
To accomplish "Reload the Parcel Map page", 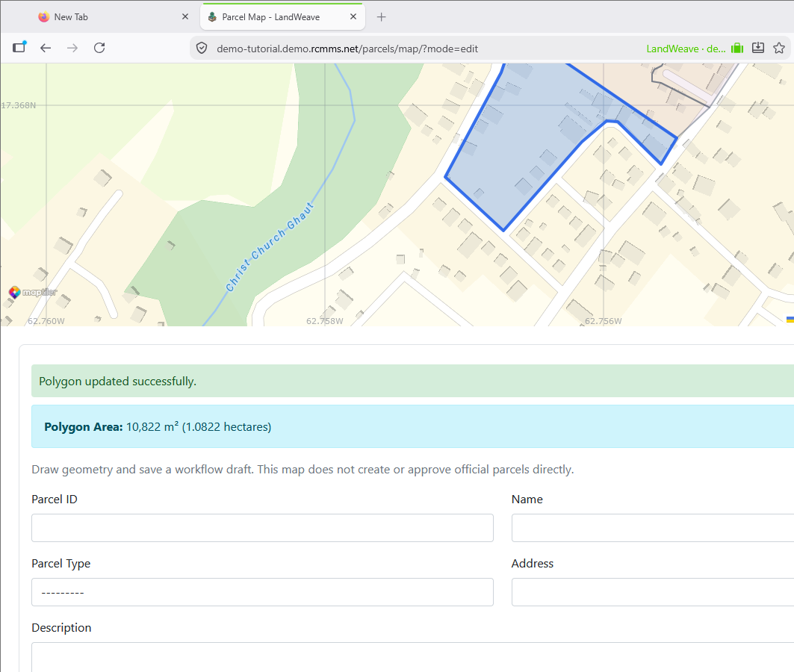I will (x=99, y=48).
